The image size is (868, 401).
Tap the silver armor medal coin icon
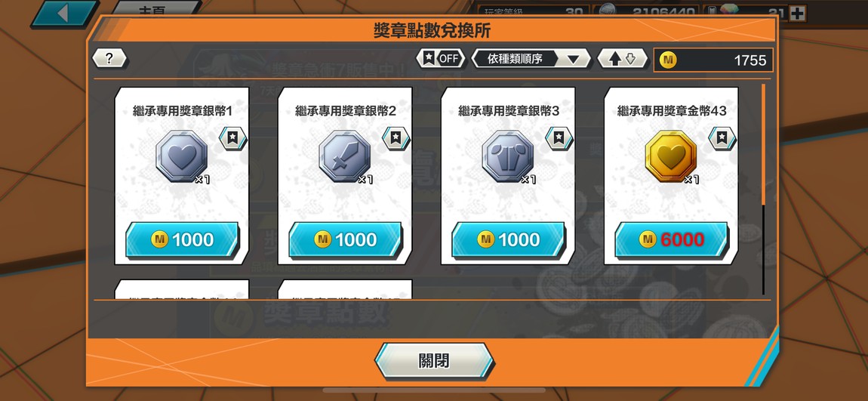pos(508,156)
